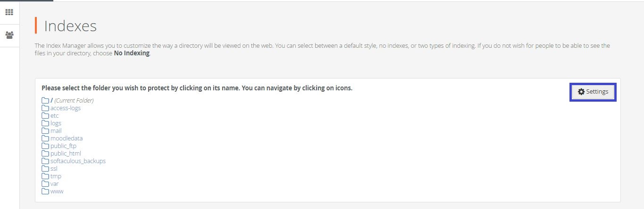
Task: Select the ssl folder name
Action: tap(54, 168)
